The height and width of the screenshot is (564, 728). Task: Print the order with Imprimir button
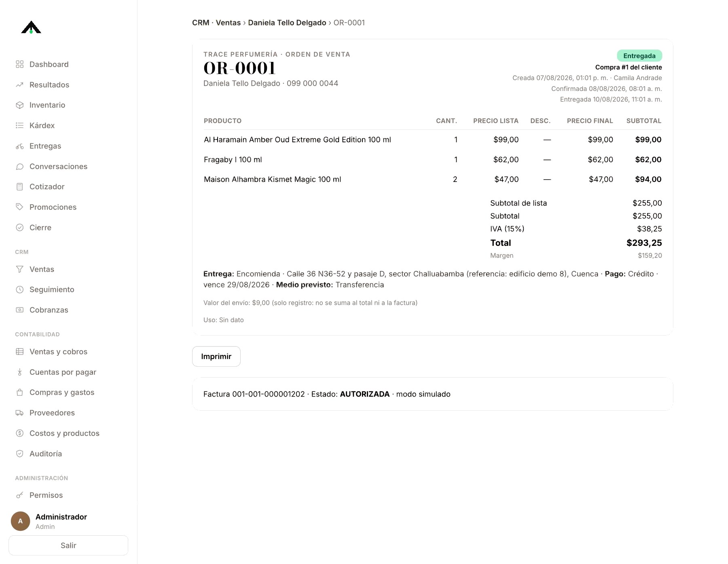(x=216, y=357)
